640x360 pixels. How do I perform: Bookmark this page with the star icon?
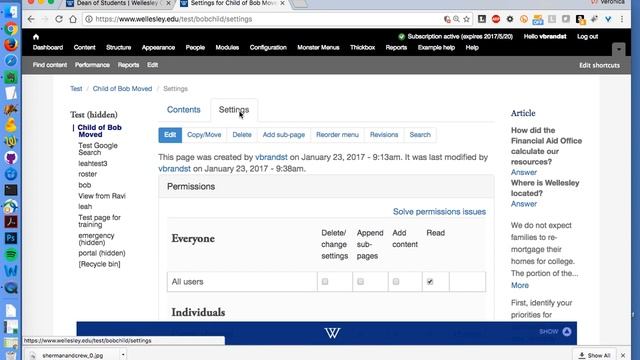467,19
